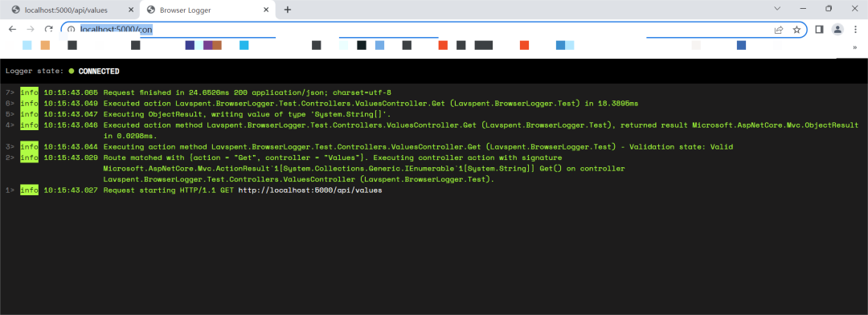868x315 pixels.
Task: Share this page via share icon
Action: click(778, 30)
